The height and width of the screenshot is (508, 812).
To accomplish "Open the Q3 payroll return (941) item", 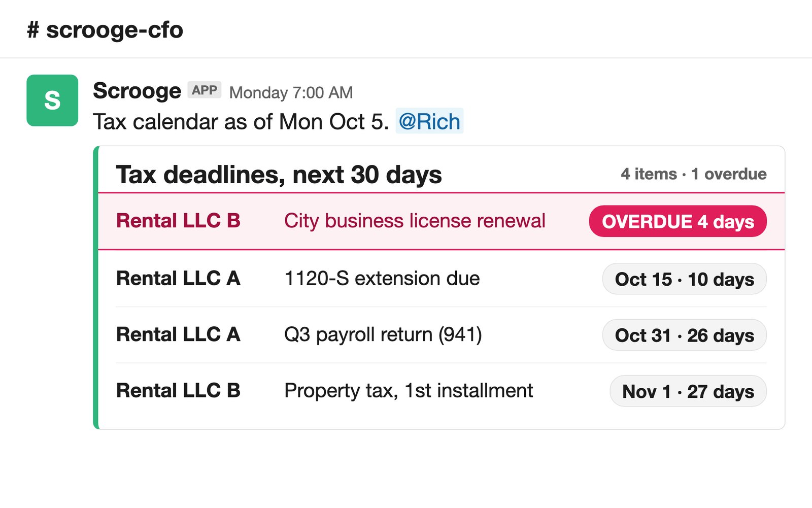I will [383, 334].
